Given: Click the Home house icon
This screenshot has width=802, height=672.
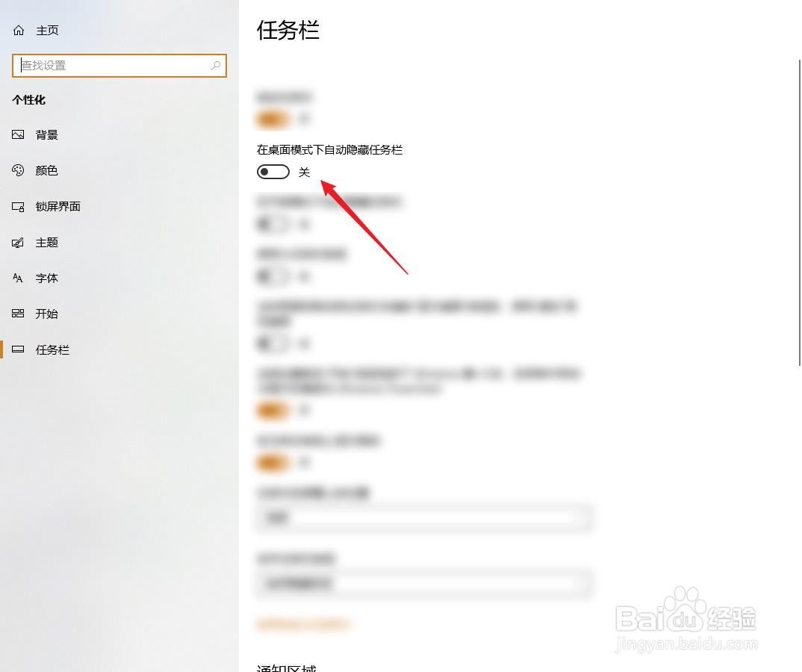Looking at the screenshot, I should pos(19,30).
